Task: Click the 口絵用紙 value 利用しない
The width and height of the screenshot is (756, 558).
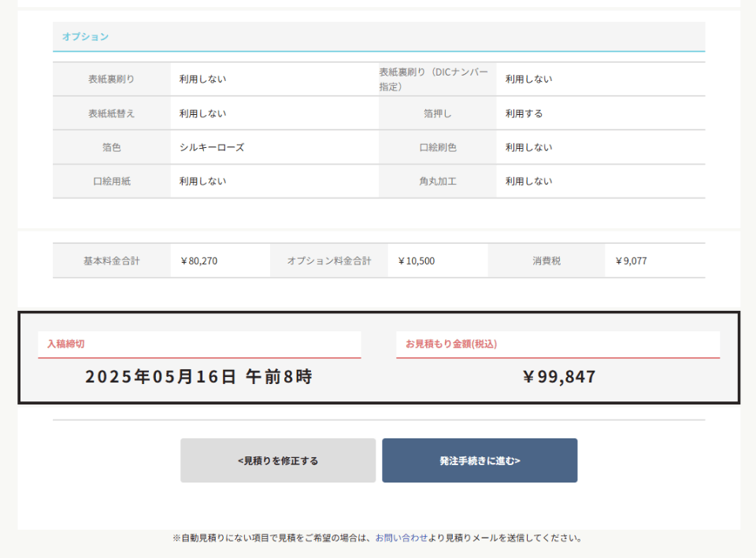Action: click(x=202, y=181)
